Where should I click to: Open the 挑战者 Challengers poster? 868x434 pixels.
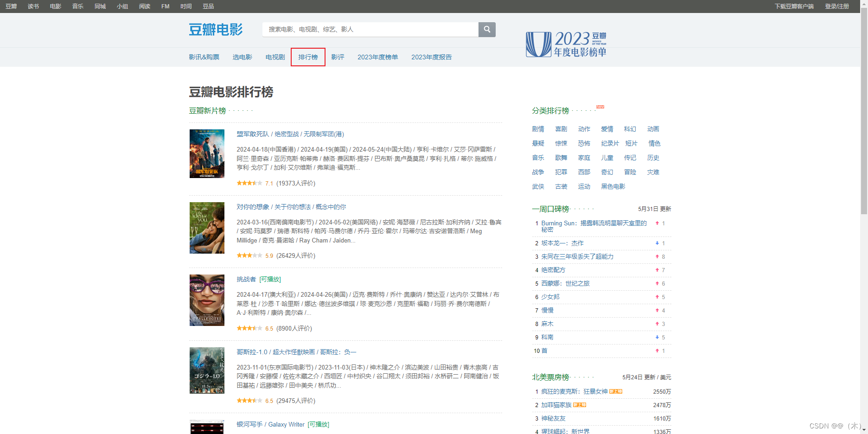207,300
